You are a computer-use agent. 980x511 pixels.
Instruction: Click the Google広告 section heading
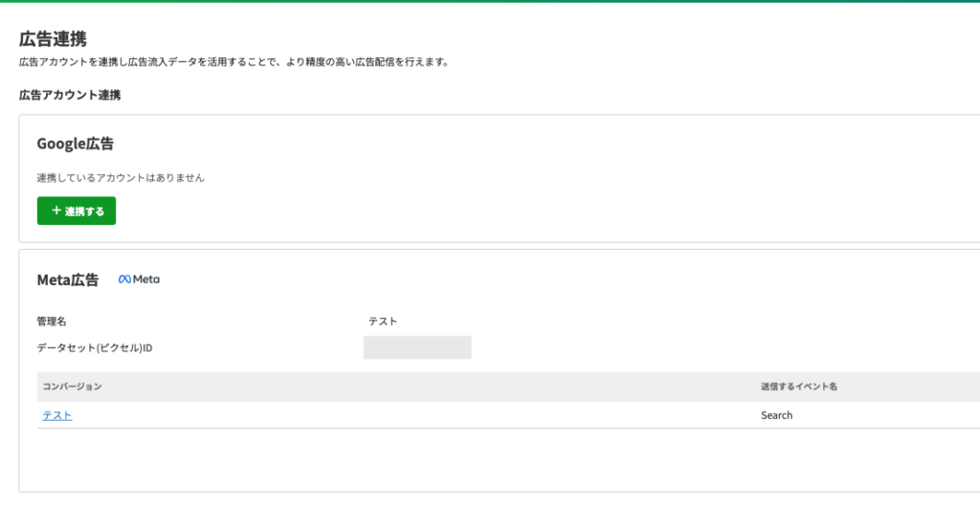pos(75,144)
